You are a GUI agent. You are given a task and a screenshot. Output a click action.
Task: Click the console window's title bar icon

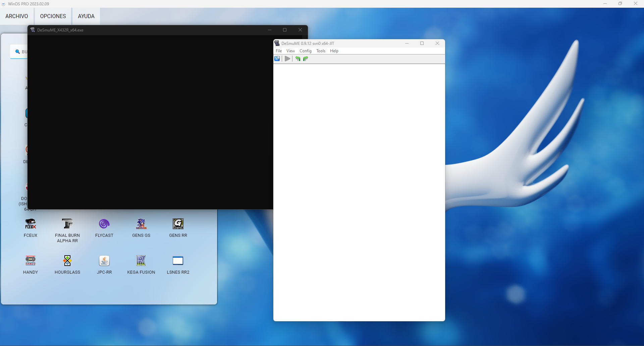33,30
